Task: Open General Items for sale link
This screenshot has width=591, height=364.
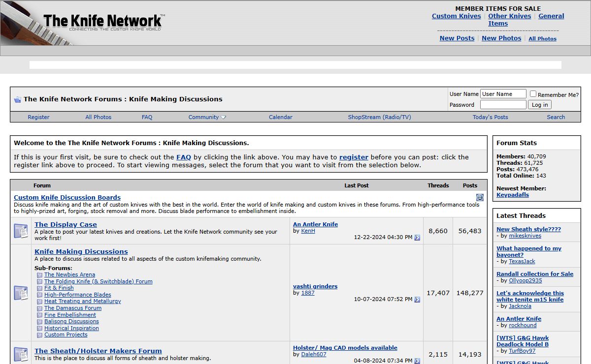Action: pos(551,16)
